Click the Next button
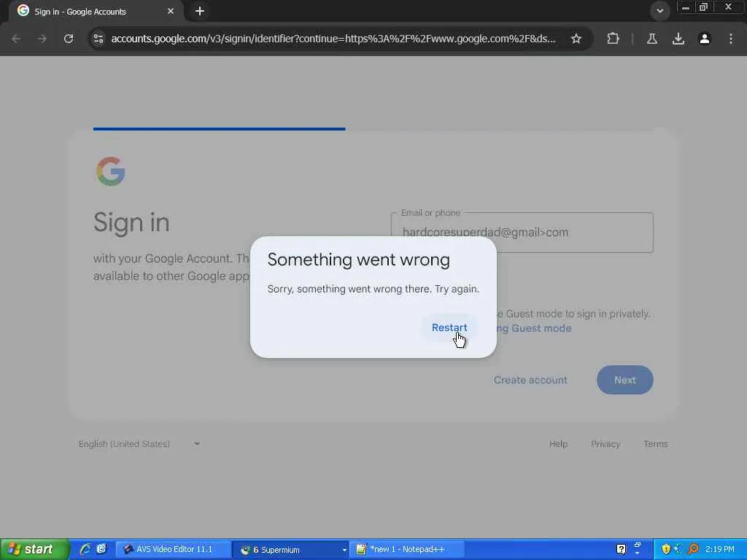This screenshot has width=747, height=560. tap(625, 380)
